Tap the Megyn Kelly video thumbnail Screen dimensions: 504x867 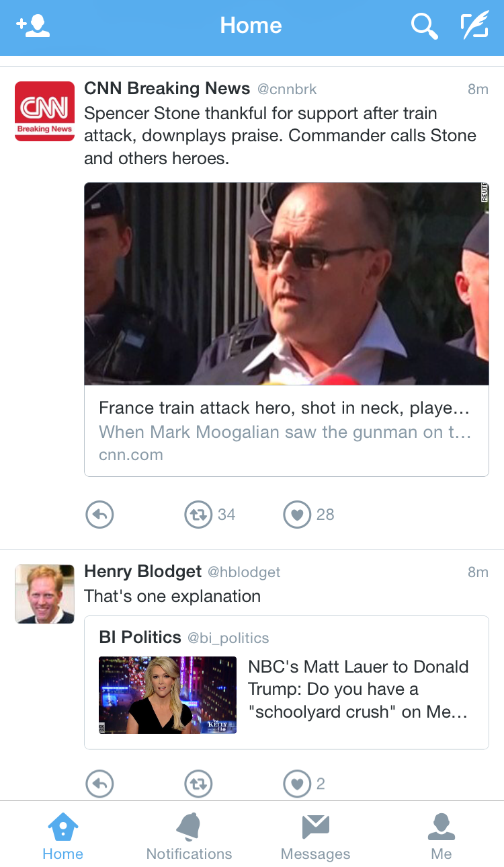click(x=167, y=695)
